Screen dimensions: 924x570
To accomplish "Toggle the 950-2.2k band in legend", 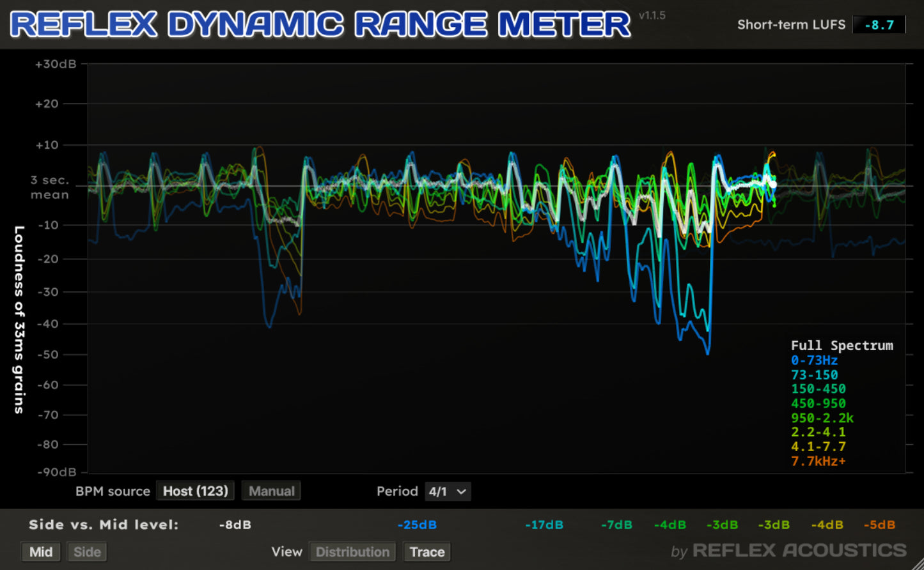I will click(x=822, y=419).
